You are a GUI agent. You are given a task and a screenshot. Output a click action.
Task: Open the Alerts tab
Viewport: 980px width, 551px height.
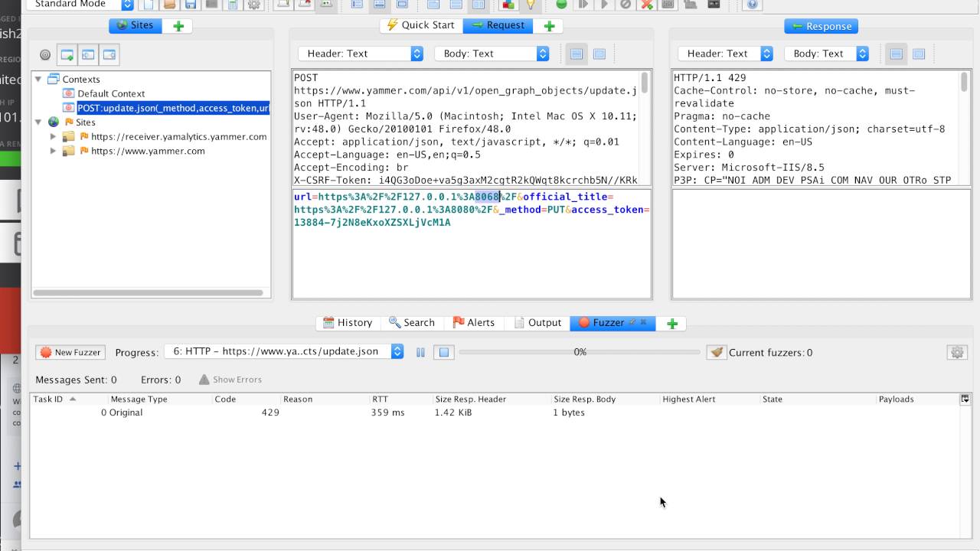pyautogui.click(x=473, y=323)
